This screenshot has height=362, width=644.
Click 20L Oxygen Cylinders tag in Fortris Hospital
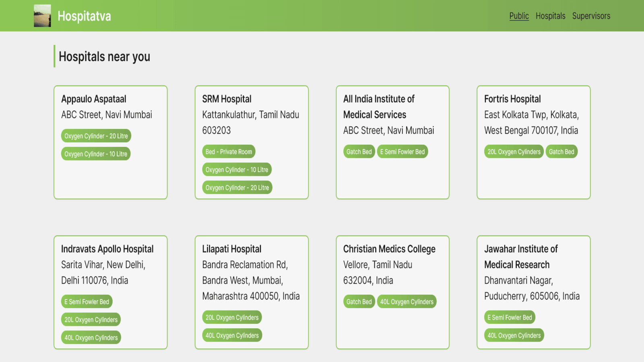514,152
